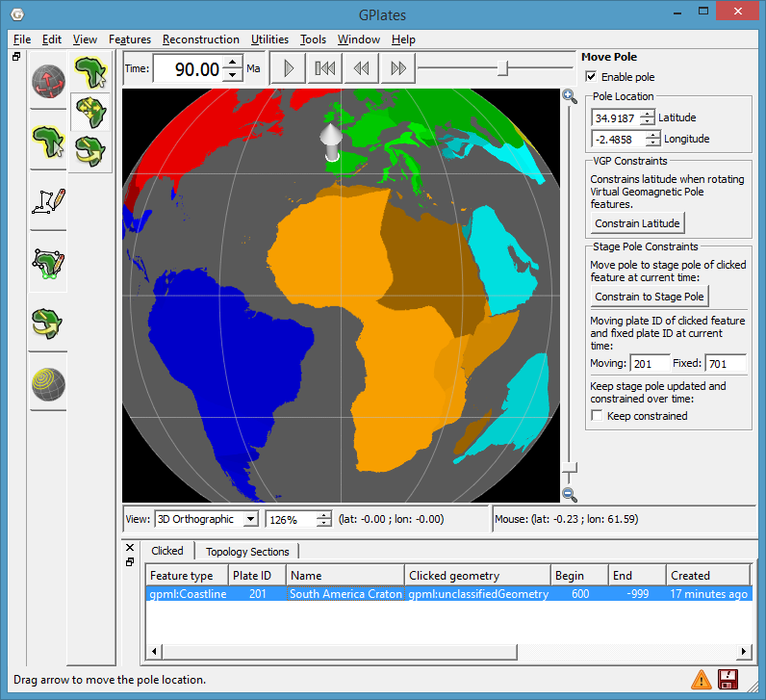Increase the pole Longitude value
The height and width of the screenshot is (700, 766).
652,136
